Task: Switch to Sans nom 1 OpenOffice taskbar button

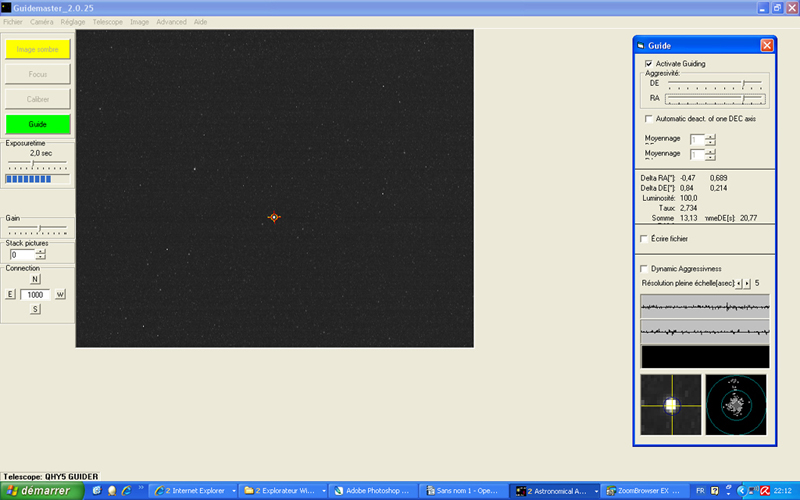Action: (x=462, y=491)
